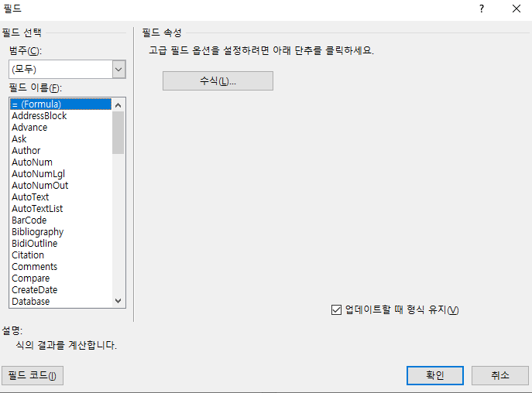Select the AutoText field name
The height and width of the screenshot is (393, 532).
point(30,197)
